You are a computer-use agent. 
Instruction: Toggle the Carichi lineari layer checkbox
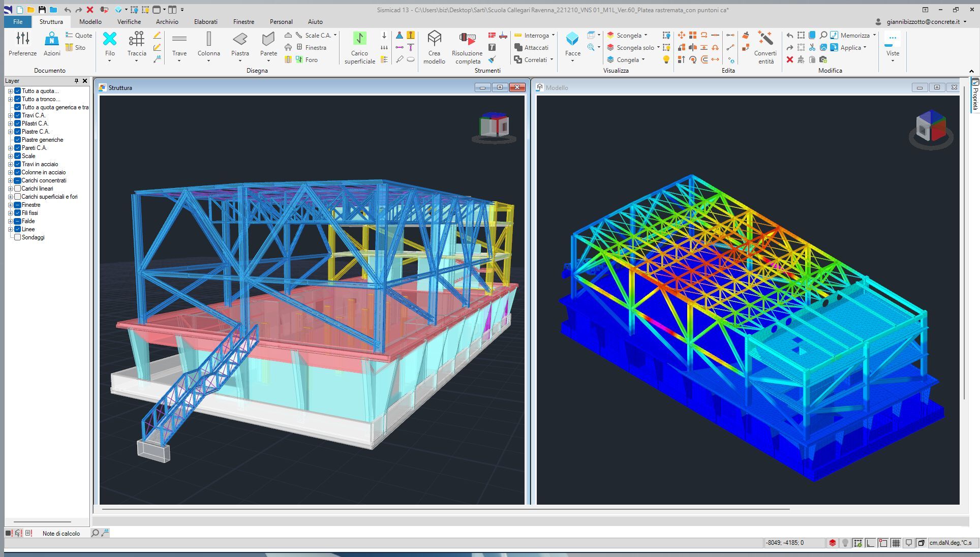click(x=18, y=189)
